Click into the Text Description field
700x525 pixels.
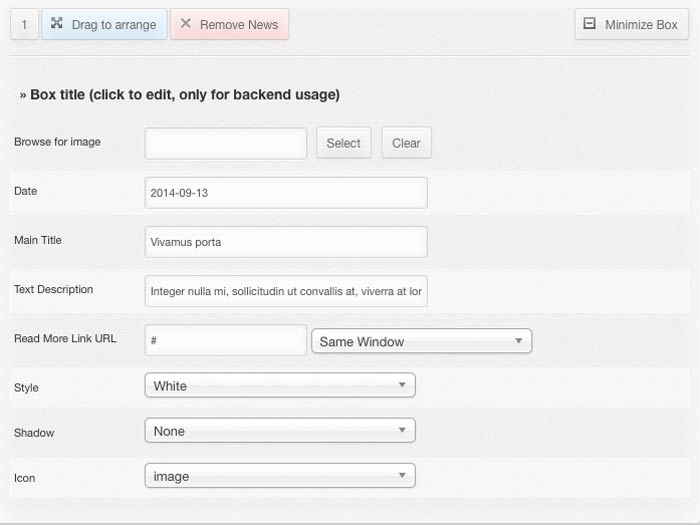pos(286,291)
